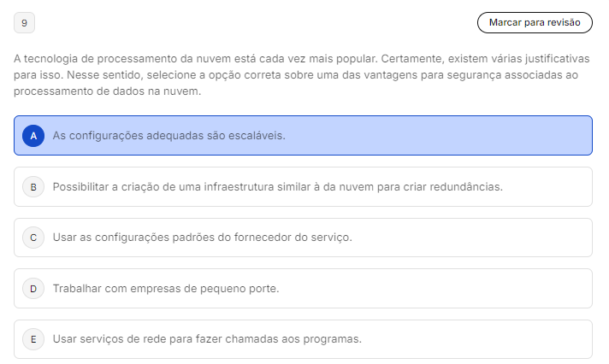Select answer 'As configurações adequadas são escaláveis'
The height and width of the screenshot is (364, 609).
point(169,136)
